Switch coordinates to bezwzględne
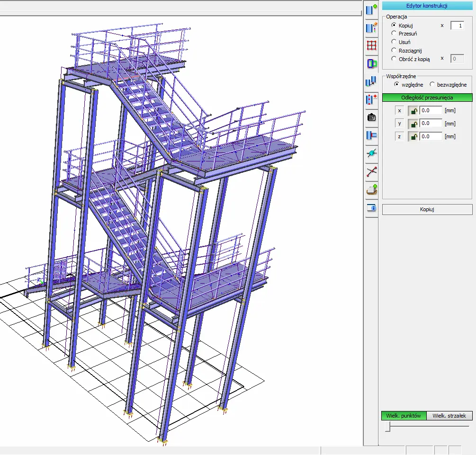 (x=432, y=85)
